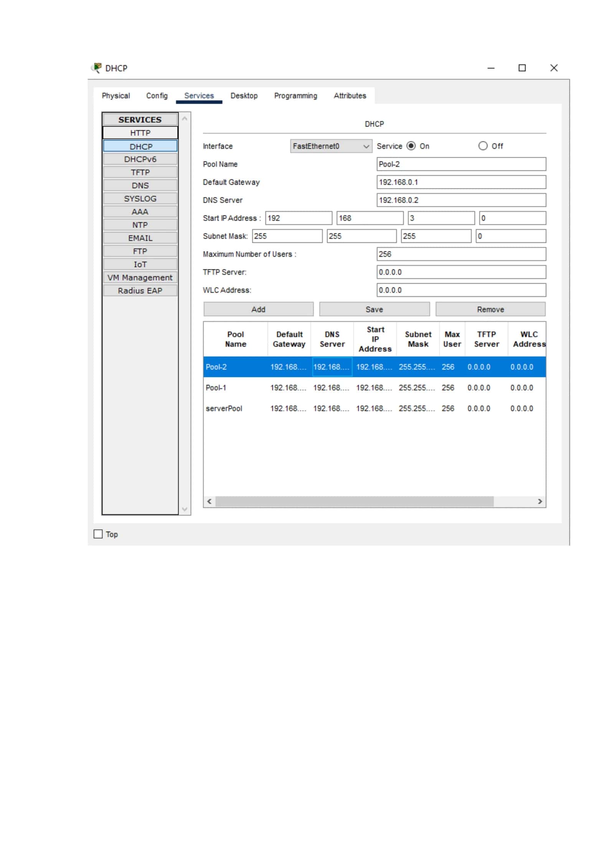Toggle the Top checkbox

(98, 534)
